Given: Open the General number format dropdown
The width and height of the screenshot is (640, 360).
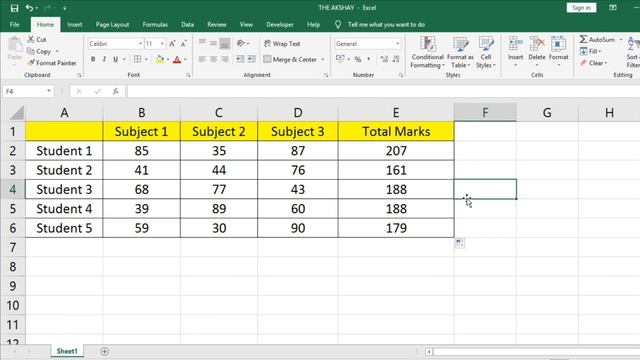Looking at the screenshot, I should [397, 44].
